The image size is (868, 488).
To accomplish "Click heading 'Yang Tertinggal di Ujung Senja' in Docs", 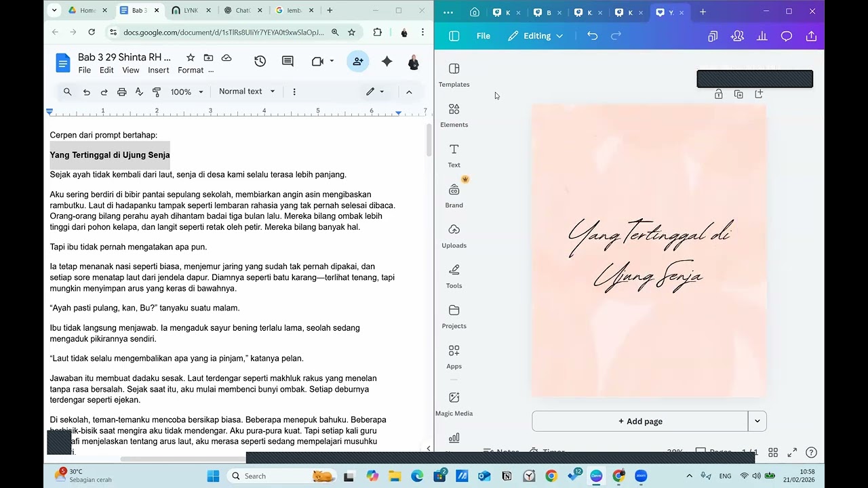I will [x=110, y=155].
